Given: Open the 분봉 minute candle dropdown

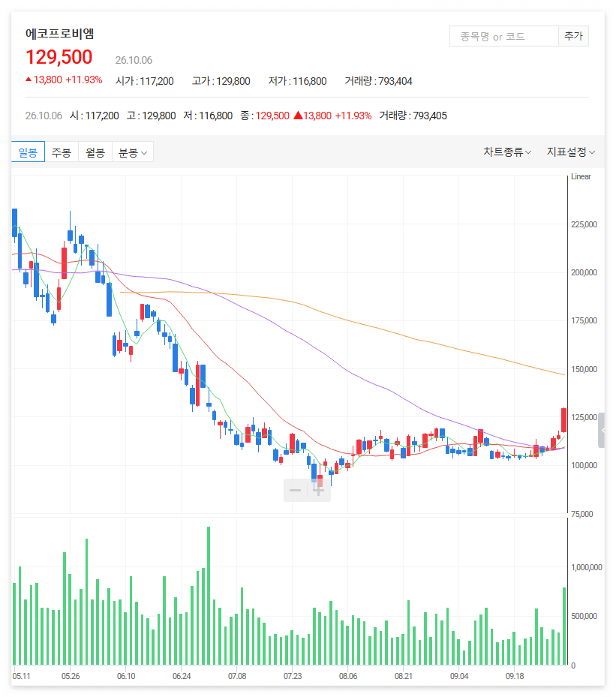Looking at the screenshot, I should [133, 152].
